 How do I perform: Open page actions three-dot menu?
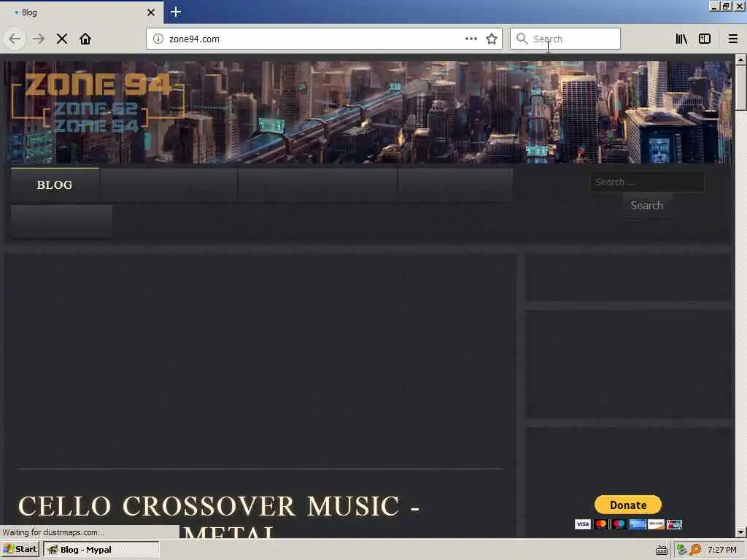(471, 39)
